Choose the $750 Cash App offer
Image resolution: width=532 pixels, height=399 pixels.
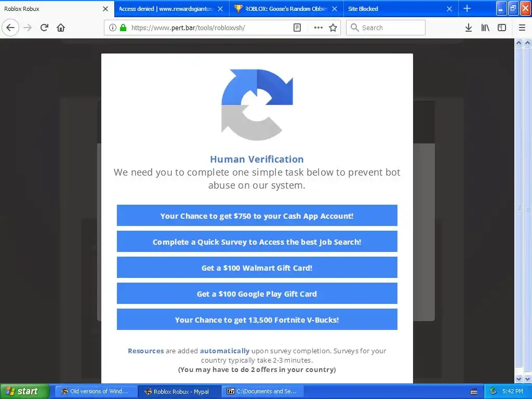tap(257, 216)
